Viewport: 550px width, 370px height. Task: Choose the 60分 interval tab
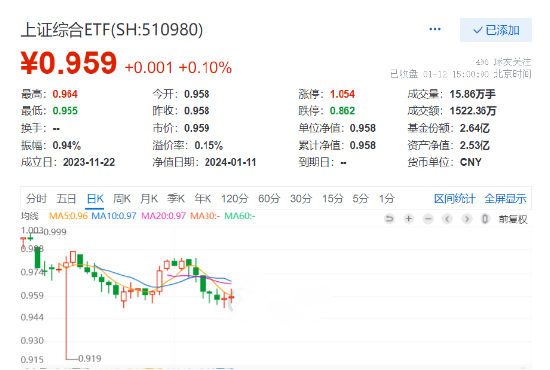pos(269,199)
